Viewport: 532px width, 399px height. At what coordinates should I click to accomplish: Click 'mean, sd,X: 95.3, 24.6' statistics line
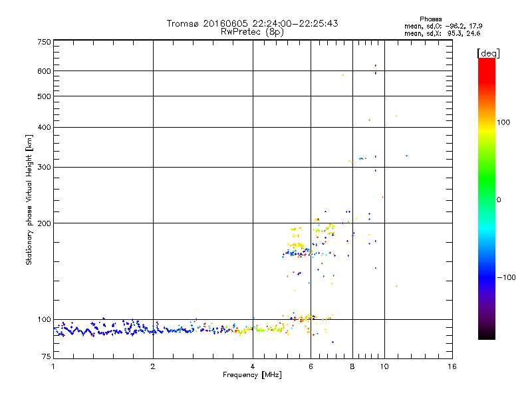coord(442,33)
